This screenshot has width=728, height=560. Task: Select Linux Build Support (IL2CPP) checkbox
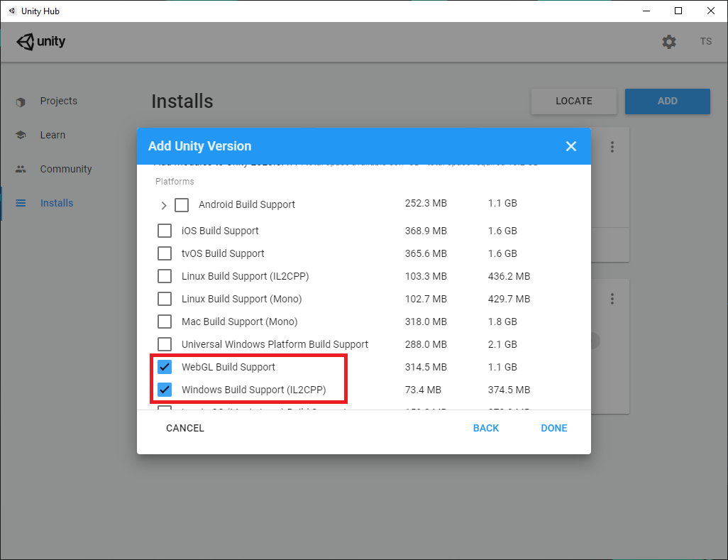tap(165, 276)
